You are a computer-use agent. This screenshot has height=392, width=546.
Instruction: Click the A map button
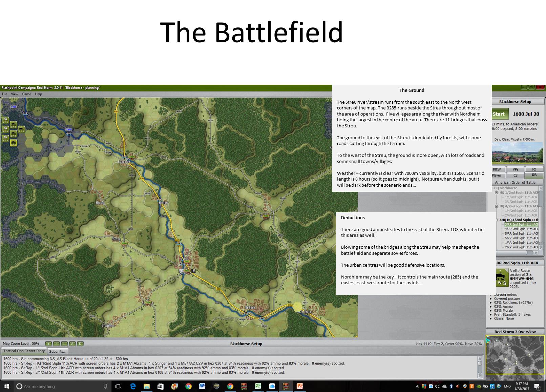click(72, 344)
